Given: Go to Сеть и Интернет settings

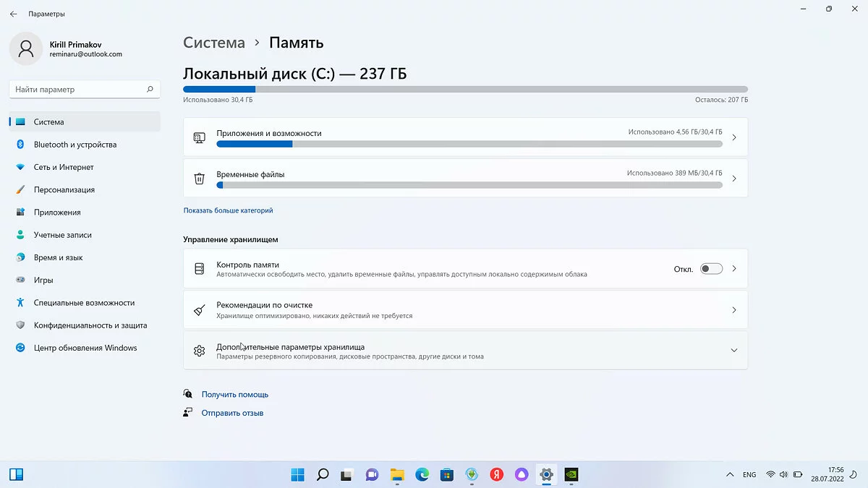Looking at the screenshot, I should (85, 167).
